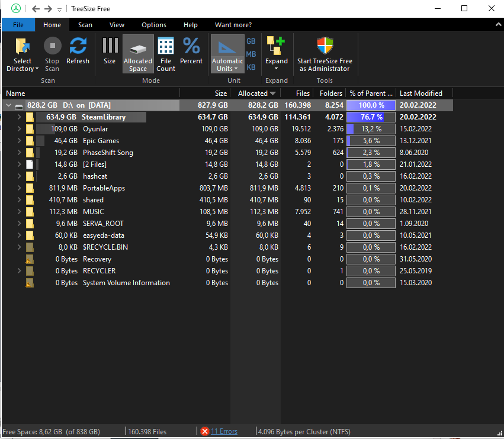504x439 pixels.
Task: Enable Automatic Units
Action: [227, 54]
